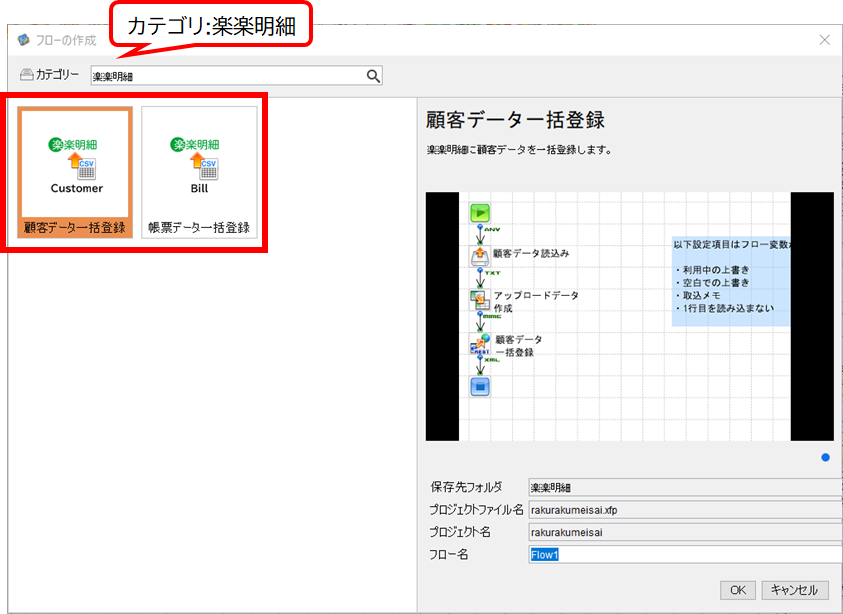Image resolution: width=843 pixels, height=614 pixels.
Task: Click the フロー名 field containing Flow1
Action: pos(685,555)
